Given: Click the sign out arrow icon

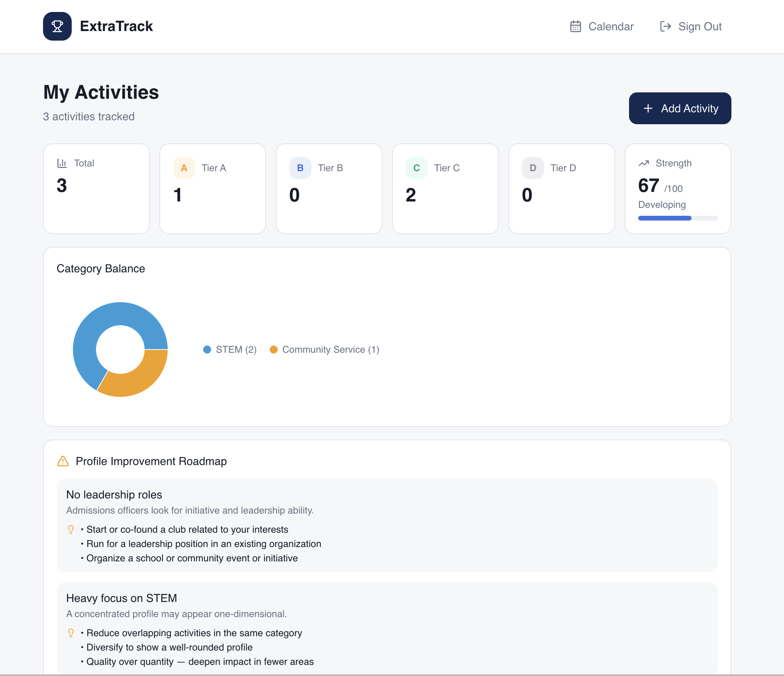Looking at the screenshot, I should pos(665,26).
